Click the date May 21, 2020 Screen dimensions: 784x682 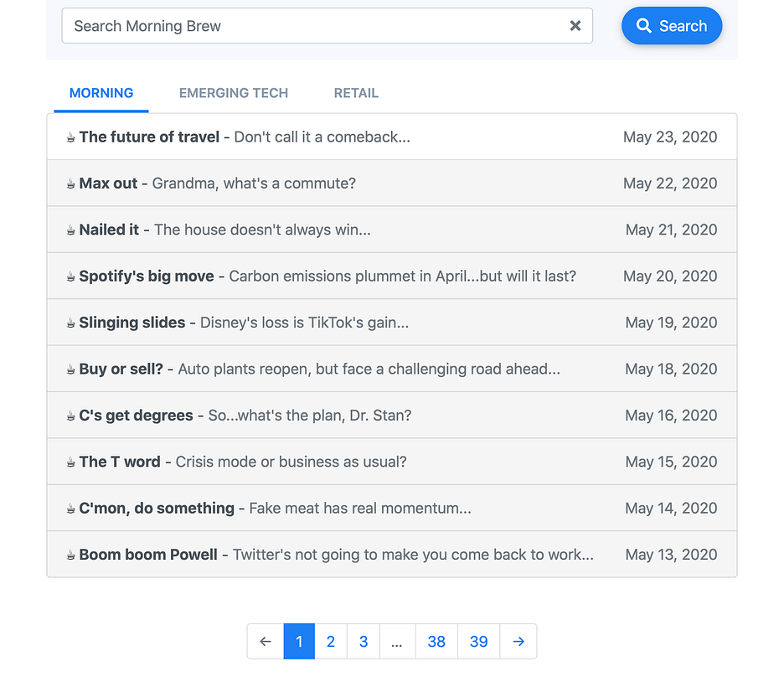pos(671,230)
